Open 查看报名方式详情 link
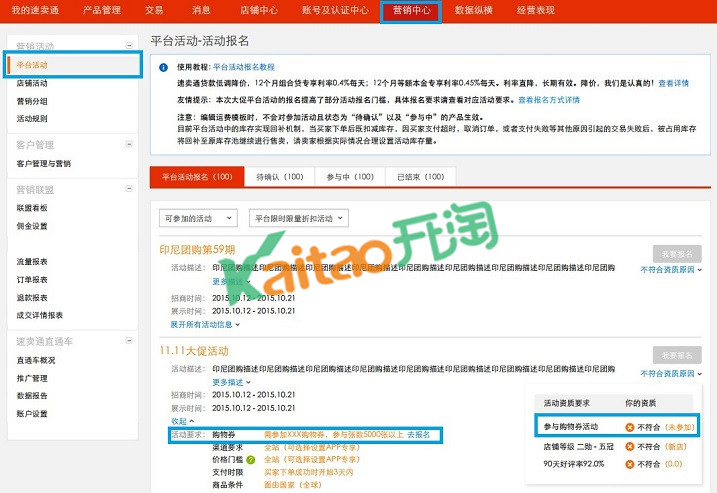Screen dimensions: 717x493 tap(549, 100)
